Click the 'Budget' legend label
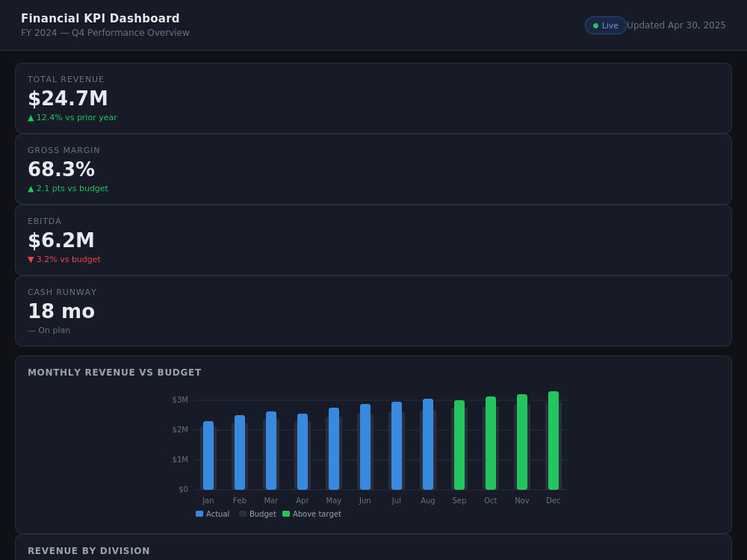The width and height of the screenshot is (747, 560). pos(263,514)
